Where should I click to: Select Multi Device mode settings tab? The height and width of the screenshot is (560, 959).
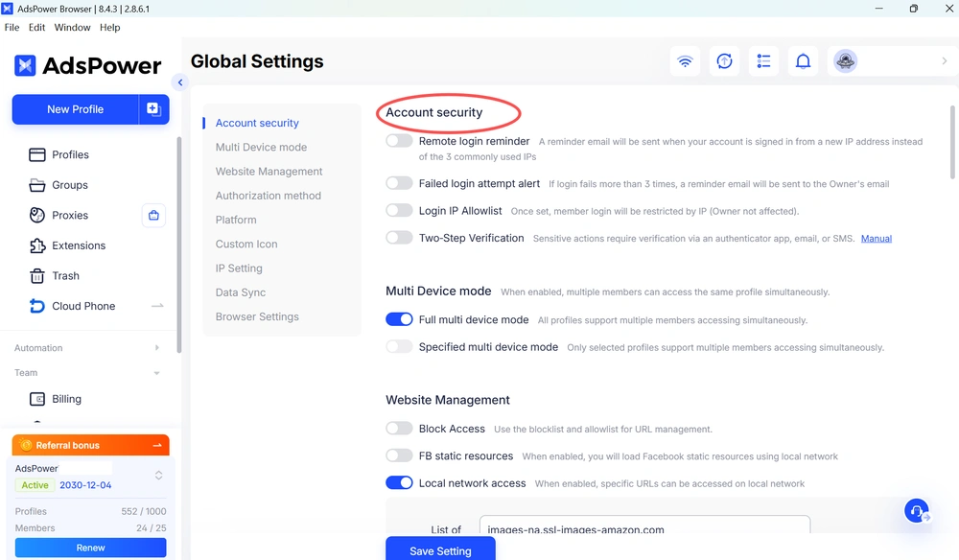pos(261,148)
